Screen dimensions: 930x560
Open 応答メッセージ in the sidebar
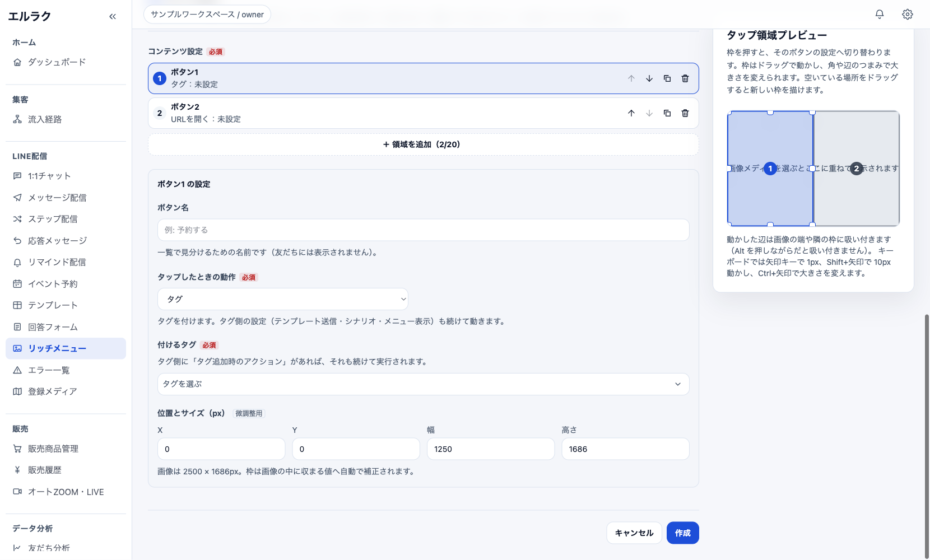pyautogui.click(x=66, y=241)
